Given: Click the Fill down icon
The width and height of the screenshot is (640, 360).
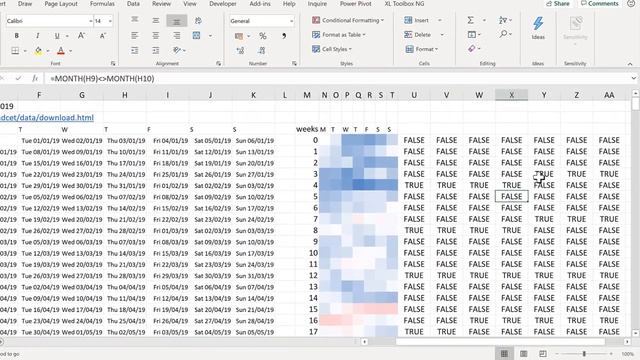Looking at the screenshot, I should coord(472,35).
